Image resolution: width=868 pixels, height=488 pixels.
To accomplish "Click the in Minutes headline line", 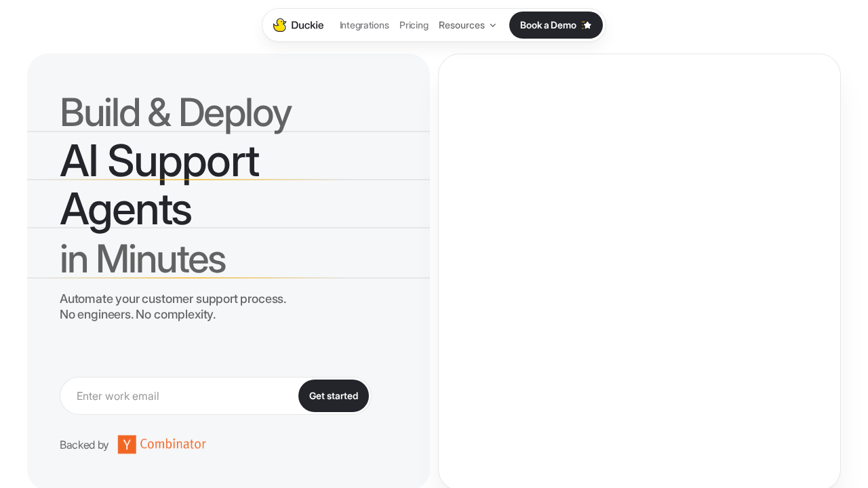I will click(x=142, y=259).
